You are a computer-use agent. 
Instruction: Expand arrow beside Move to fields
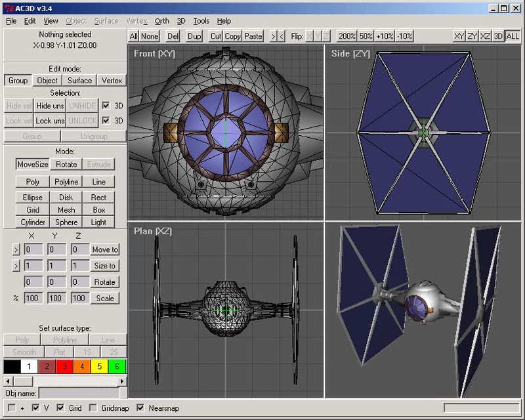[16, 249]
